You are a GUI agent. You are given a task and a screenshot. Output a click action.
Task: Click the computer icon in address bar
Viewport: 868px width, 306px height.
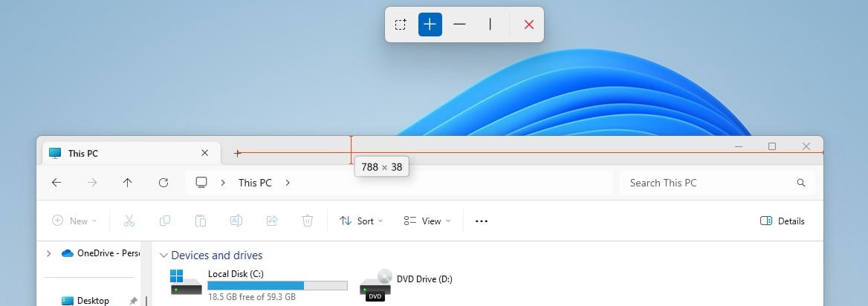201,183
